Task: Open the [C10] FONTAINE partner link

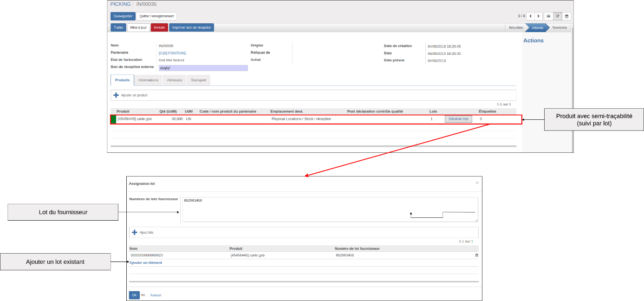Action: point(172,53)
